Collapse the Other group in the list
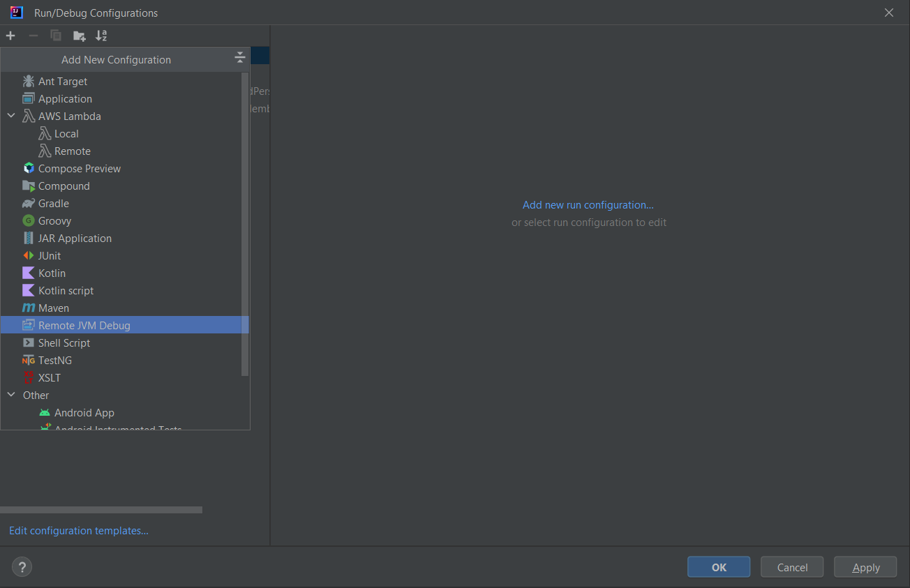The width and height of the screenshot is (910, 588). 11,395
